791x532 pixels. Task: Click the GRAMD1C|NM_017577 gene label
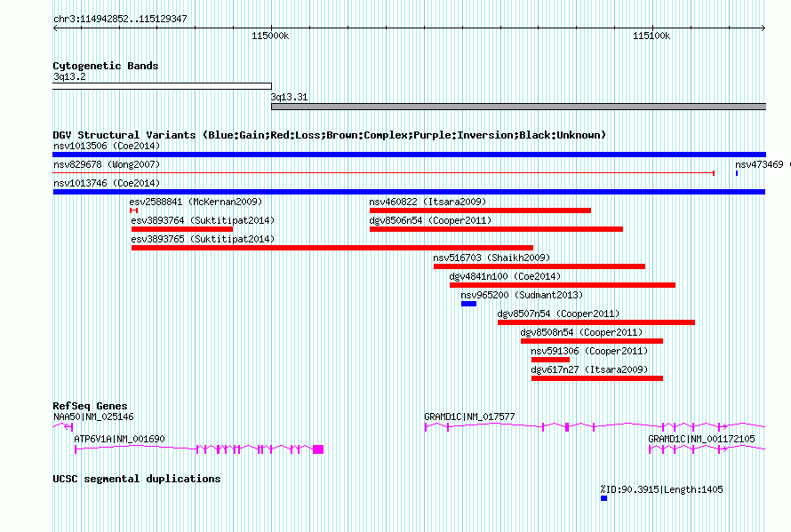(469, 417)
